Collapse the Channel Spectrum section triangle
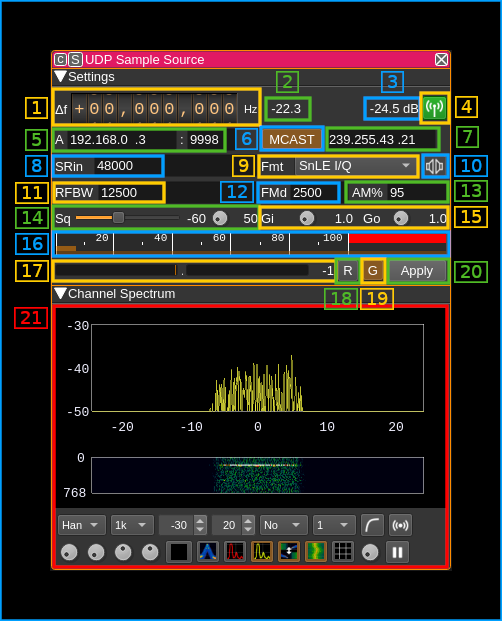 tap(60, 293)
